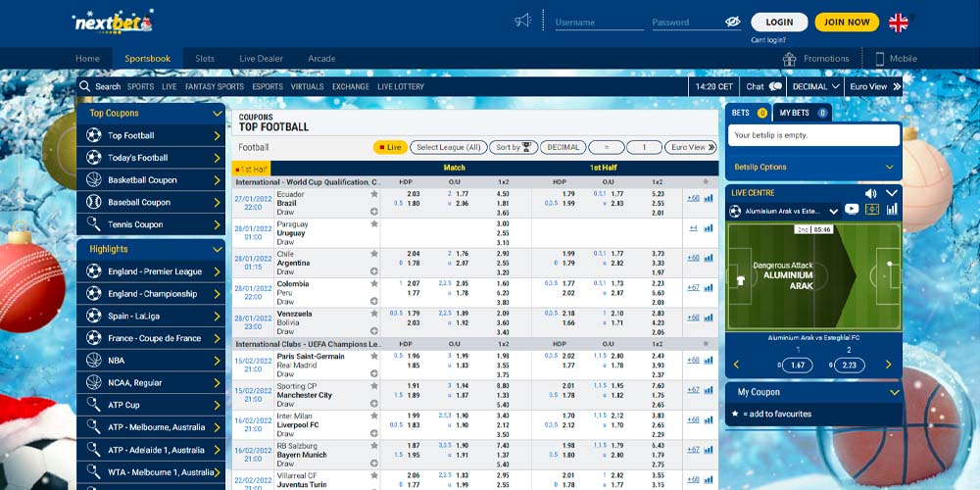The image size is (980, 490).
Task: Click the Username input field
Action: pos(599,22)
